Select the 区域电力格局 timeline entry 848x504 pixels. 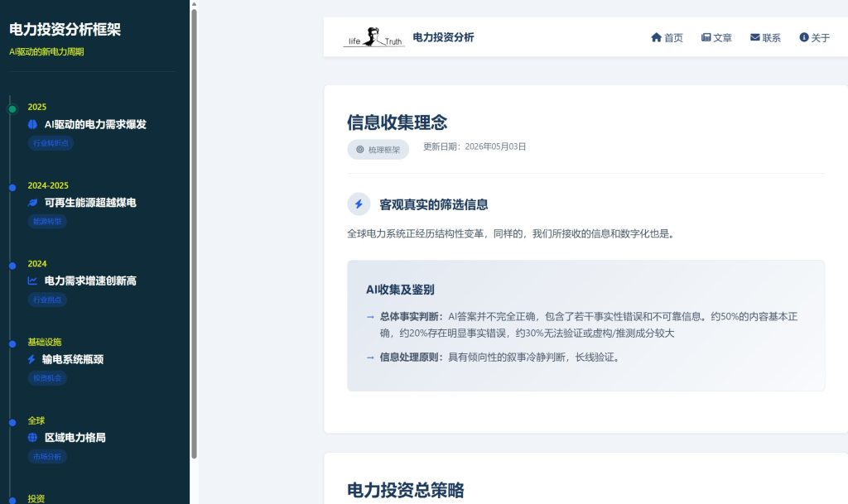pyautogui.click(x=75, y=438)
